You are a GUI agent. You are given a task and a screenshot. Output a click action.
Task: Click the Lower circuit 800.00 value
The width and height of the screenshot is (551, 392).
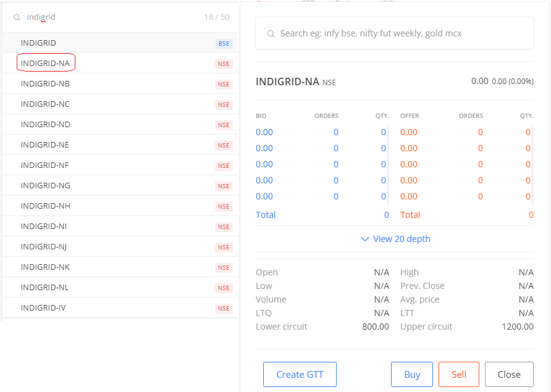point(376,327)
